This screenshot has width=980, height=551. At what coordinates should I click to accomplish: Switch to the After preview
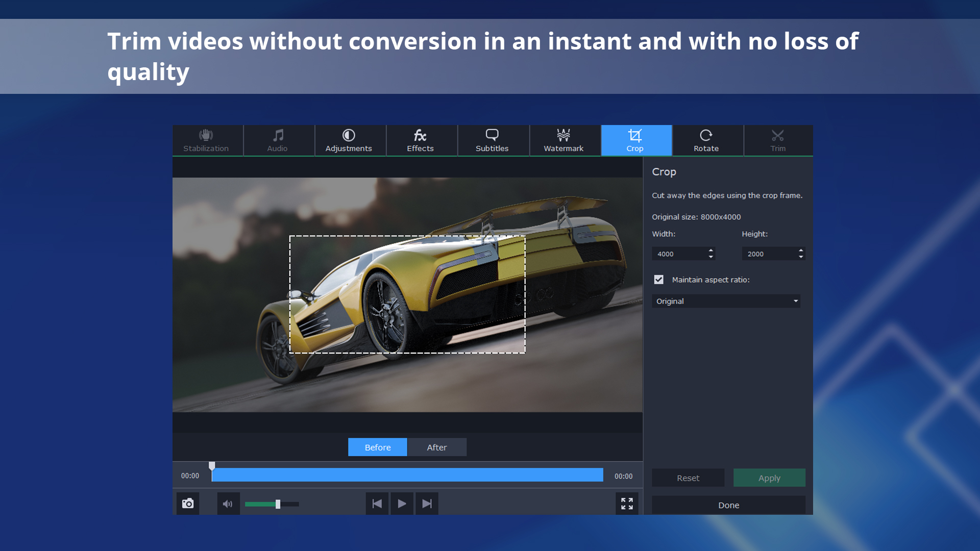[437, 447]
